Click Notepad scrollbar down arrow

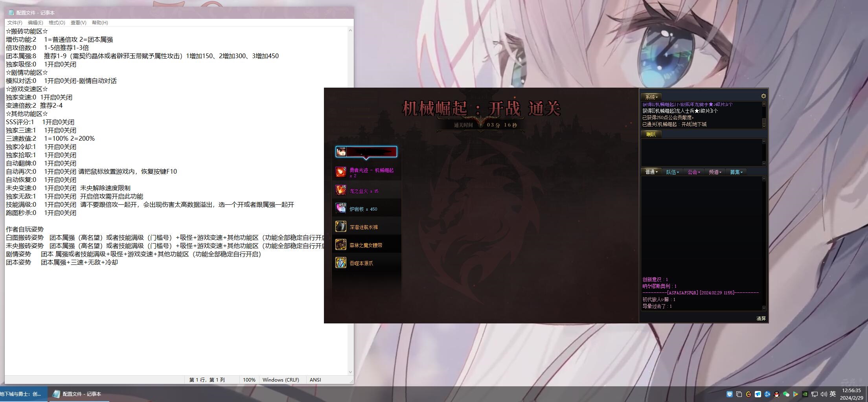tap(350, 372)
